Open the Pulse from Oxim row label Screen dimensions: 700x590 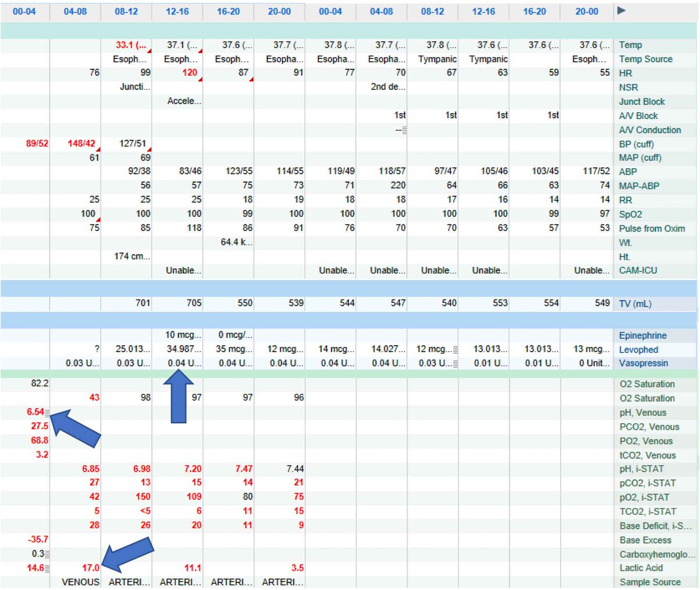click(x=652, y=229)
